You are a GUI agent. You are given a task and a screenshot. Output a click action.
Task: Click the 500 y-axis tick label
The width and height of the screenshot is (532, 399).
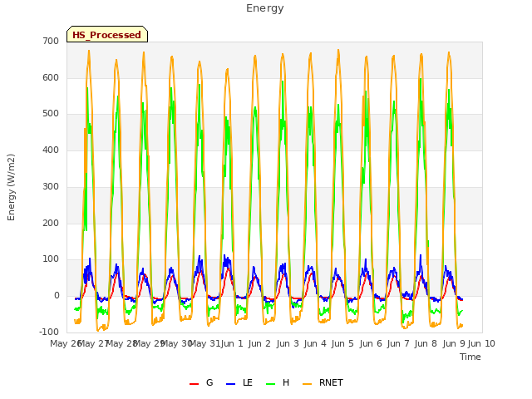[x=51, y=114]
